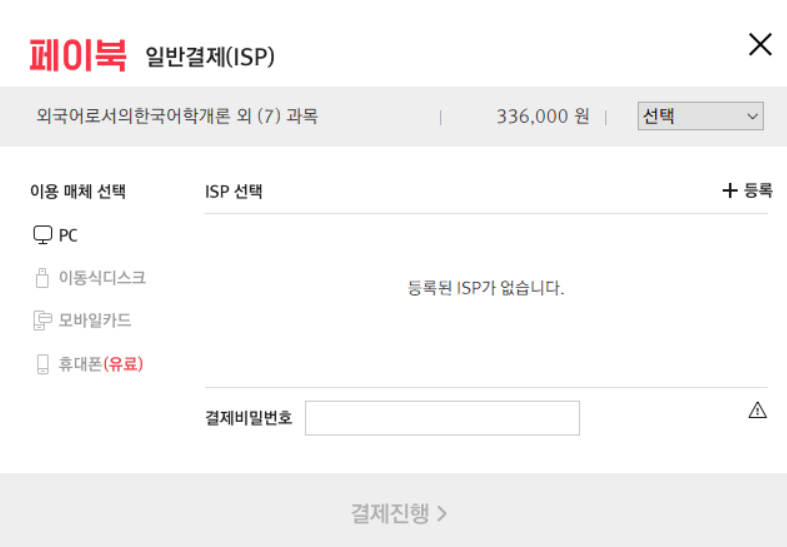Click the 등록된 ISP가 없습니다 message area

[486, 288]
